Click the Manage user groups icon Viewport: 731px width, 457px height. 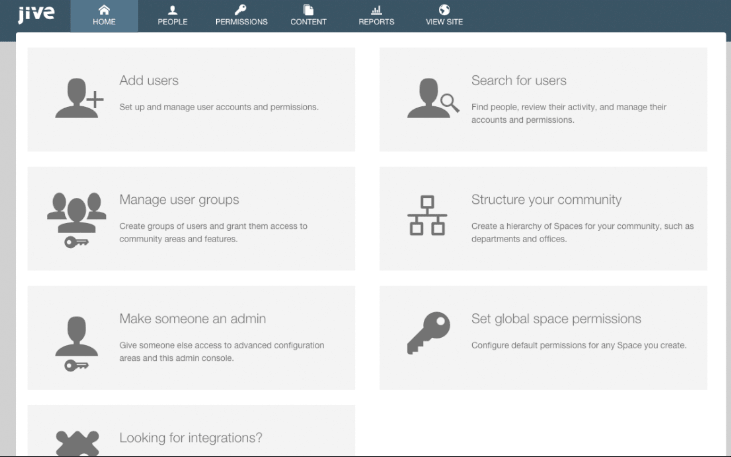click(x=76, y=220)
